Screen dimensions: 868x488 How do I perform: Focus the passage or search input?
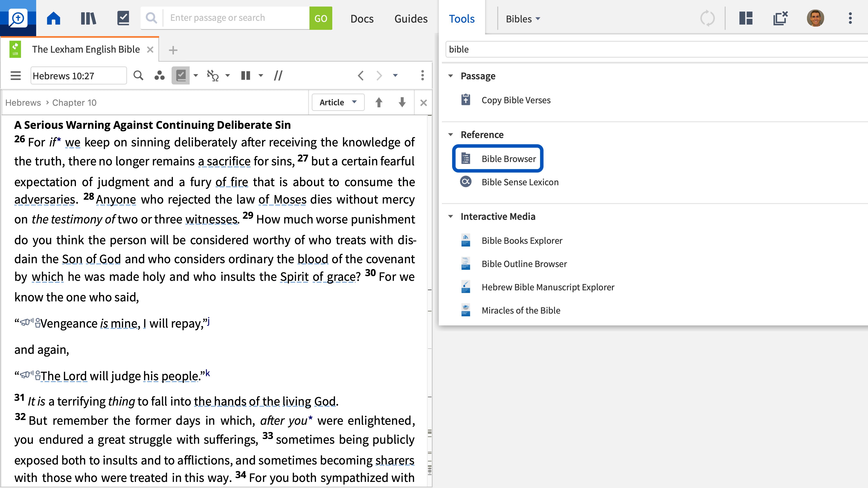coord(236,18)
